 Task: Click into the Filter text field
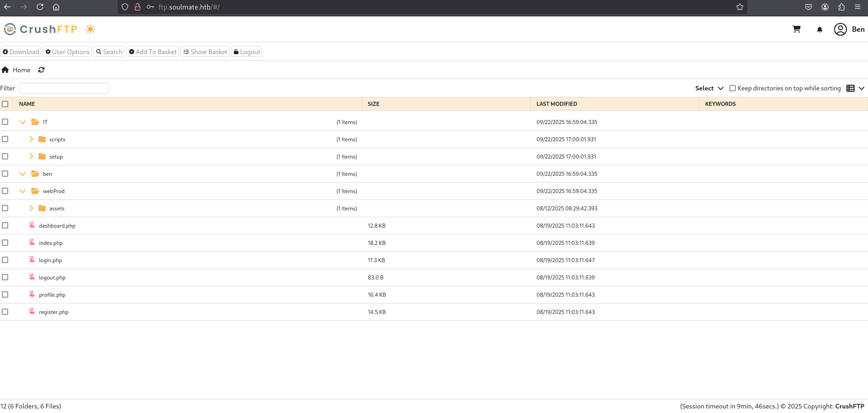pyautogui.click(x=64, y=88)
